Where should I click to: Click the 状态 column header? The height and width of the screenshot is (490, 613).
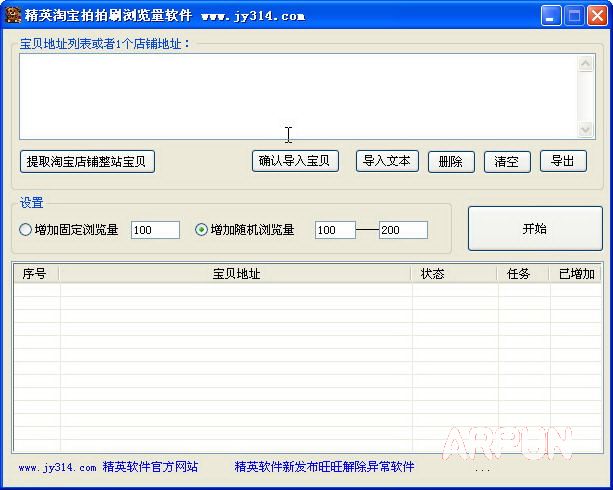pyautogui.click(x=454, y=273)
